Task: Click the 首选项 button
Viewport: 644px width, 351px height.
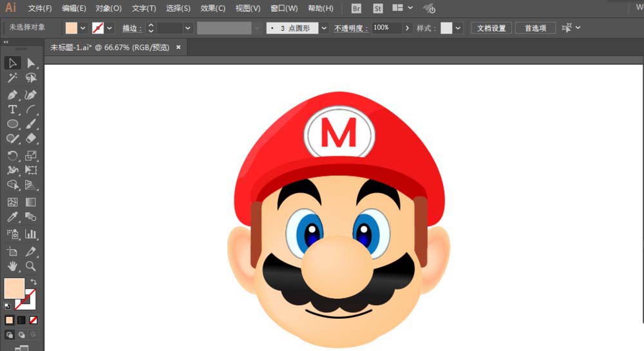Action: pos(535,28)
